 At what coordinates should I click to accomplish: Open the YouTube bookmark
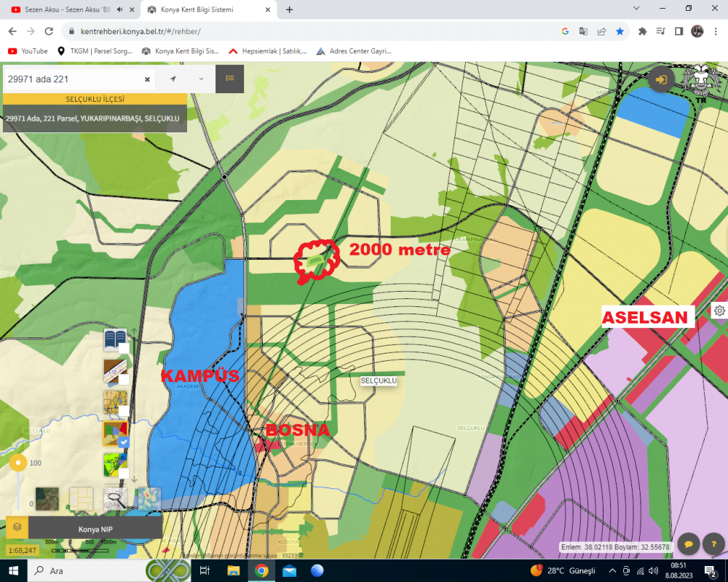click(28, 51)
